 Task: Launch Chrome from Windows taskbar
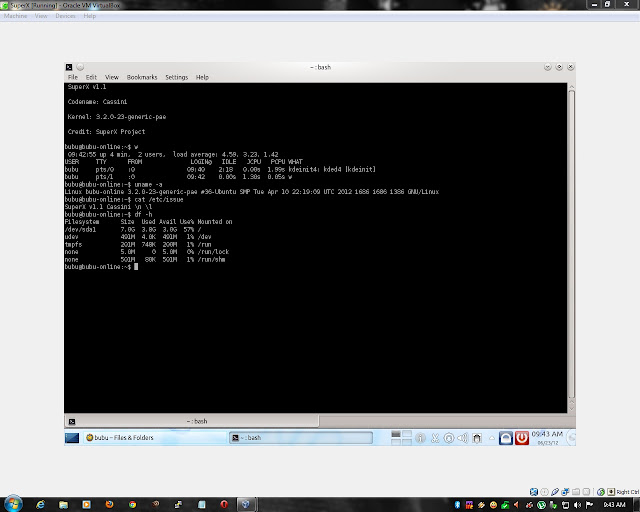pos(132,504)
